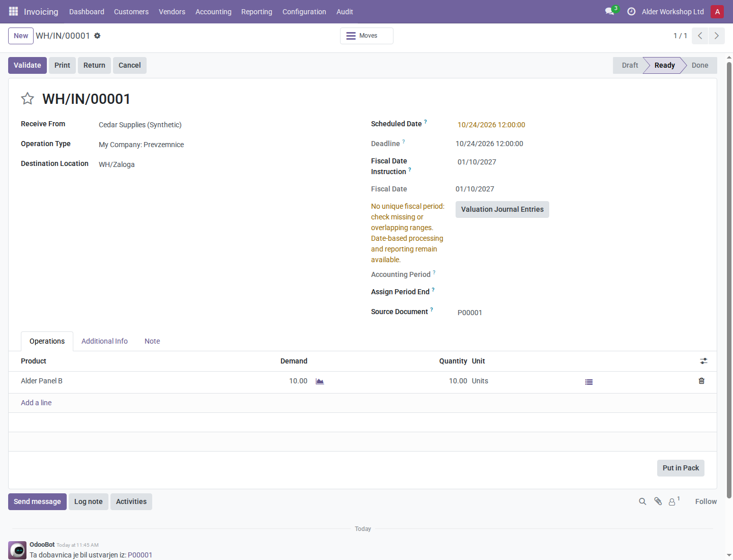The width and height of the screenshot is (733, 560).
Task: Open the Vendors menu
Action: [172, 12]
